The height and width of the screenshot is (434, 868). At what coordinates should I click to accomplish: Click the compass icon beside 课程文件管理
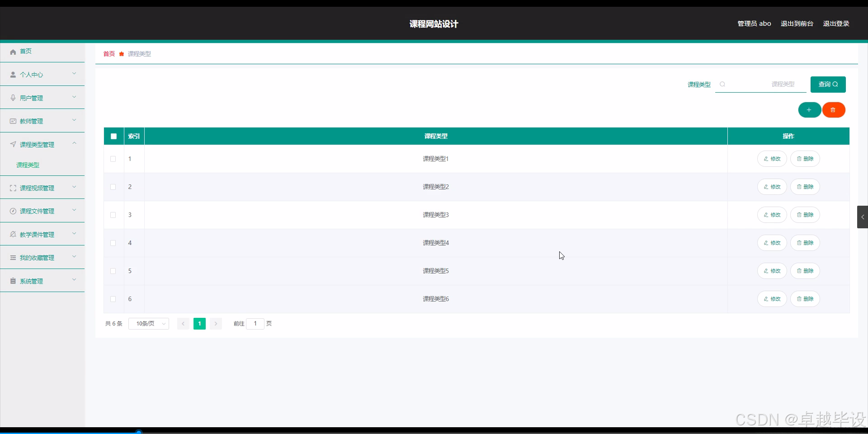tap(13, 211)
